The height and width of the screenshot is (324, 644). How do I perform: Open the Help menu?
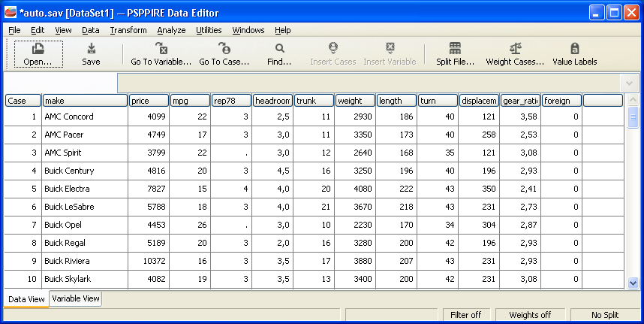(x=282, y=30)
